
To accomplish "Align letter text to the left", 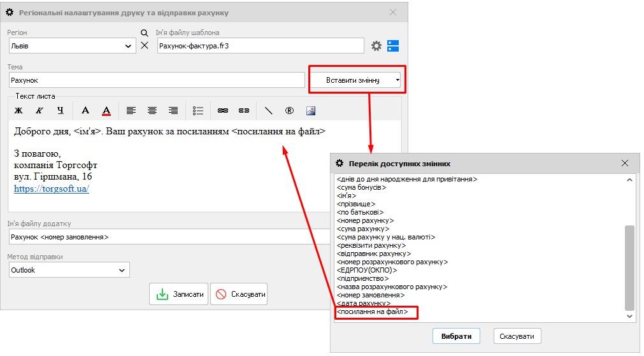I will click(x=131, y=111).
